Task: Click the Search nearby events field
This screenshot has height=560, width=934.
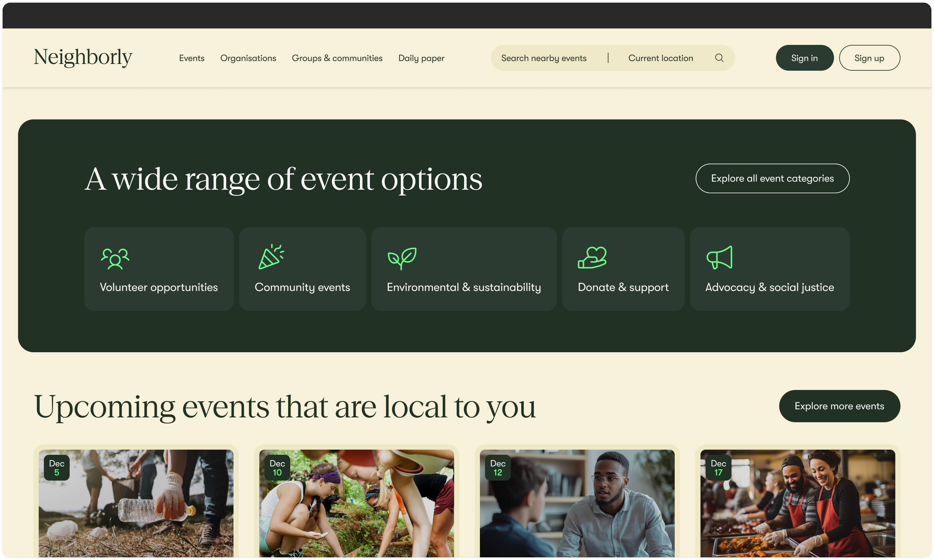Action: [544, 58]
